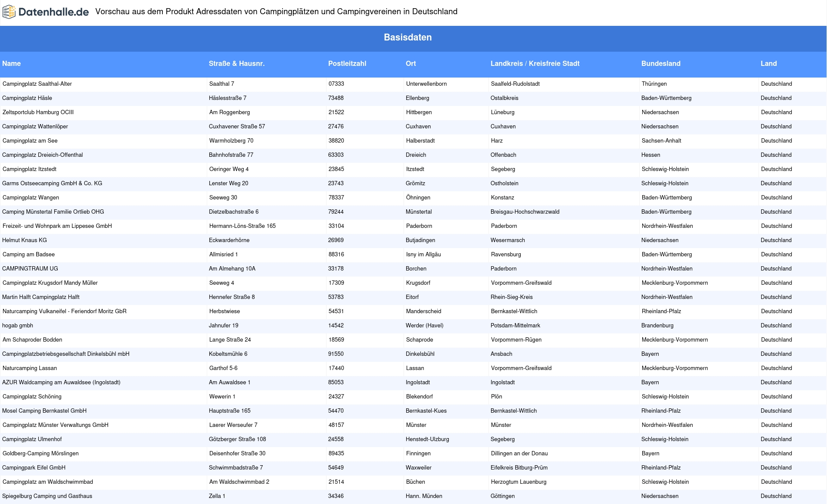Image resolution: width=827 pixels, height=504 pixels.
Task: Click the Basisdaten section header
Action: (x=407, y=37)
